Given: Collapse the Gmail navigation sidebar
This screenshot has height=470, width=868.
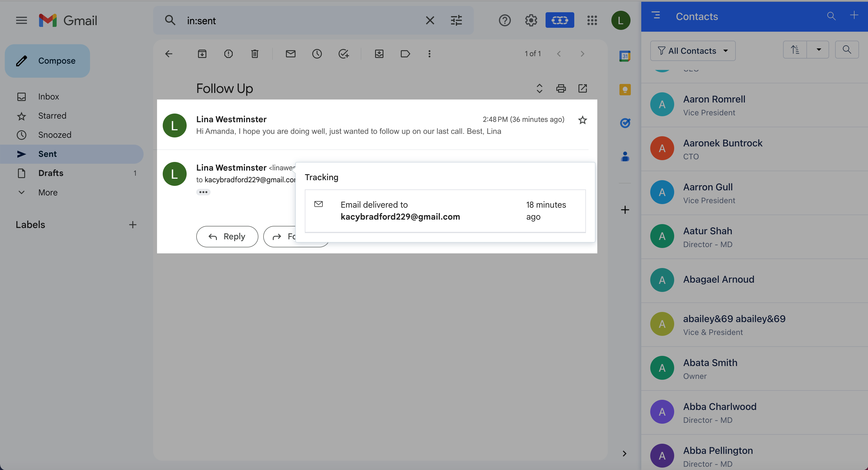Looking at the screenshot, I should click(21, 20).
